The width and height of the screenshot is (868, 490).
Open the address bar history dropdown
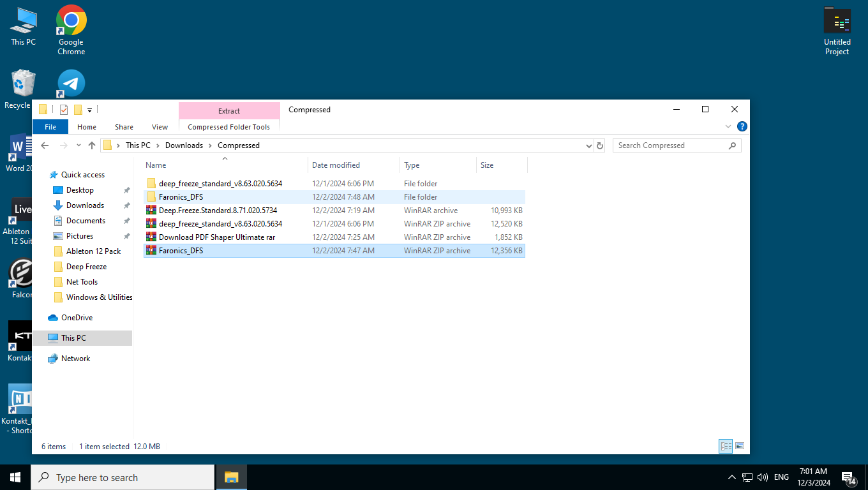click(x=588, y=145)
